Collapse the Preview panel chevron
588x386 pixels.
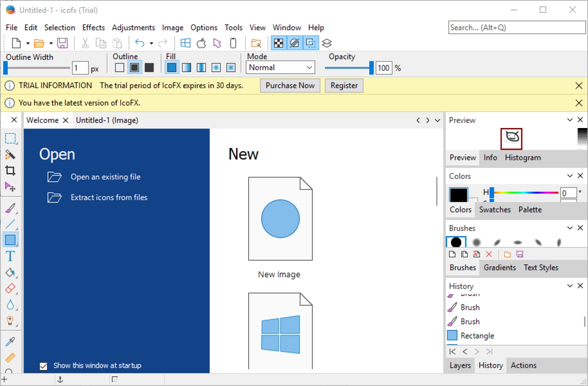570,120
